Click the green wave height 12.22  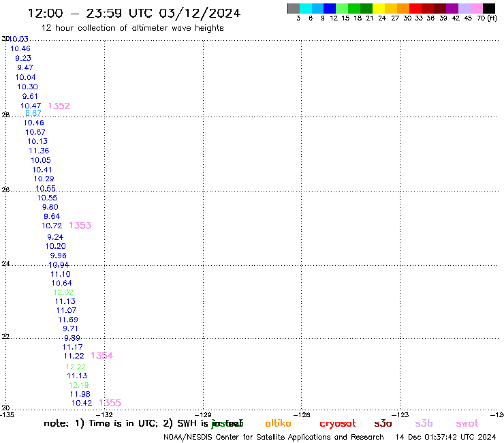coord(76,367)
